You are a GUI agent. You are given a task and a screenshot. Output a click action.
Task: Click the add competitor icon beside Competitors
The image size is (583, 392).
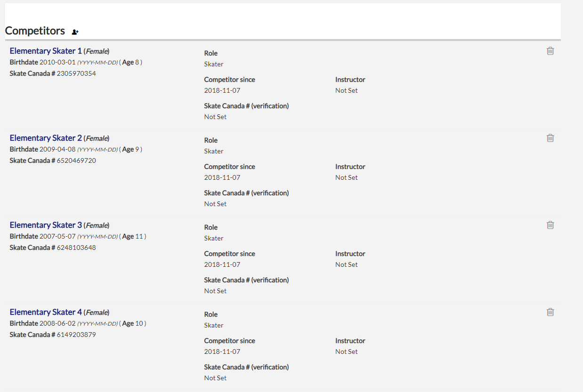pyautogui.click(x=75, y=32)
